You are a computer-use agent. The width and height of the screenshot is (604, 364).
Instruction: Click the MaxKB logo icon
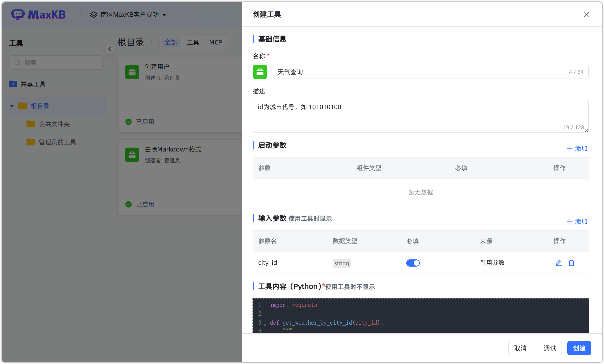[18, 14]
